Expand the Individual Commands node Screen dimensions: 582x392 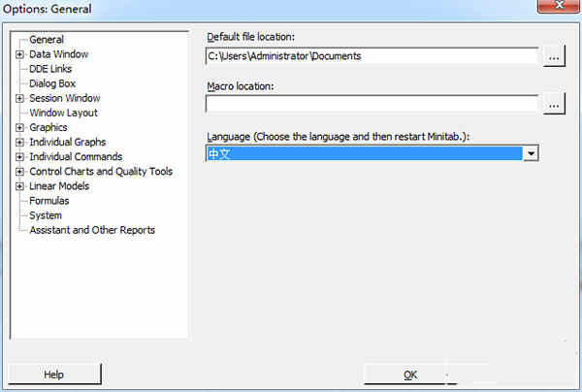[19, 157]
